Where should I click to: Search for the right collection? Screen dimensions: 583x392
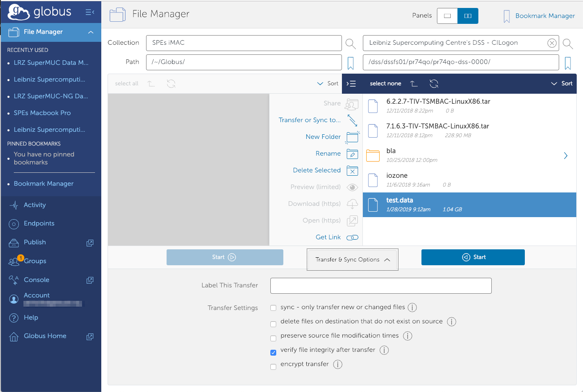[x=568, y=44]
